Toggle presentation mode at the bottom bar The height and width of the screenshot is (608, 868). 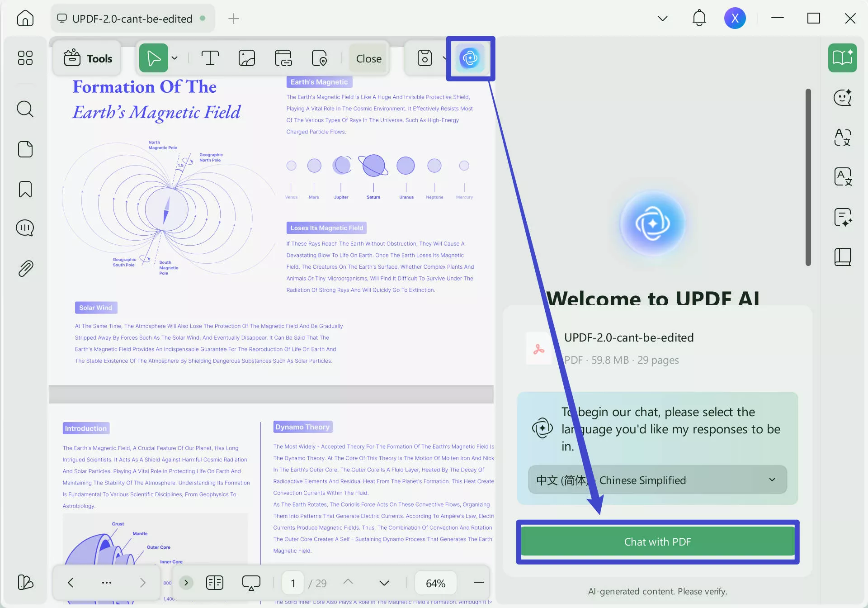pos(252,583)
